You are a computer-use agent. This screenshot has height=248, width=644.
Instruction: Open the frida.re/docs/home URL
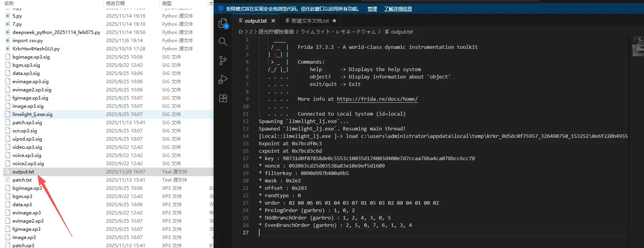pyautogui.click(x=377, y=99)
